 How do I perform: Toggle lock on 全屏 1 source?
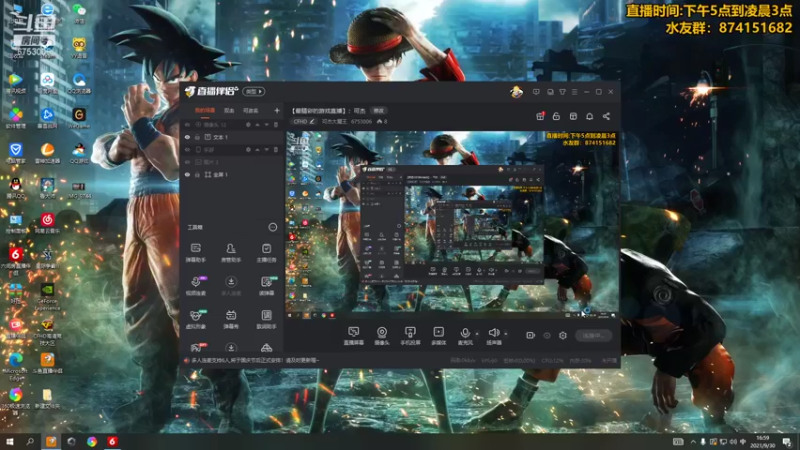point(197,174)
